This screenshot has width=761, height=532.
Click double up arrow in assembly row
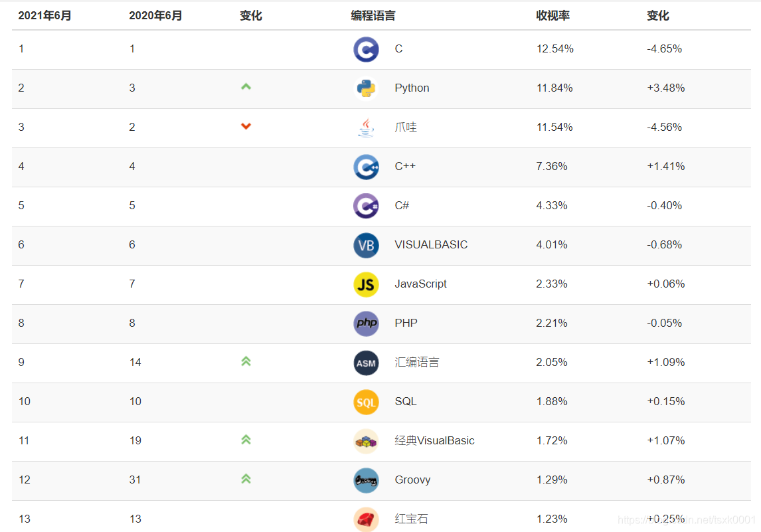click(x=246, y=361)
